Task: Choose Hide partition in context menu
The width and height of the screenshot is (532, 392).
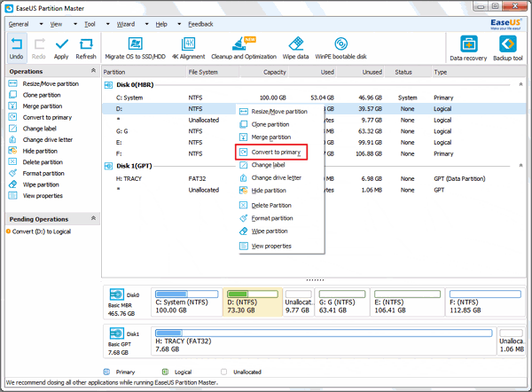Action: (x=263, y=191)
